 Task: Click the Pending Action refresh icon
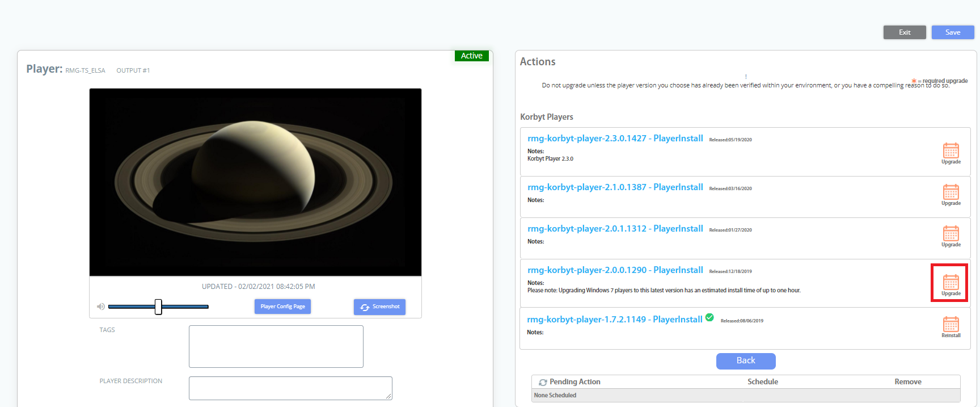click(543, 383)
